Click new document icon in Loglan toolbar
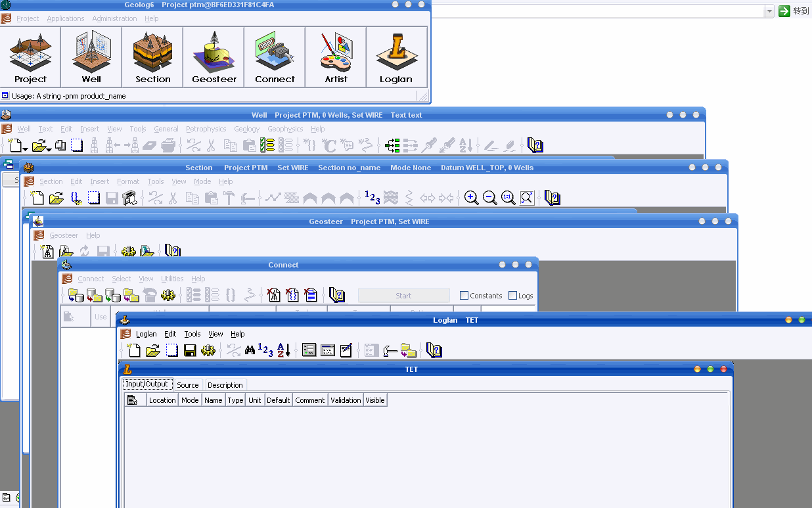This screenshot has width=812, height=508. pyautogui.click(x=133, y=350)
